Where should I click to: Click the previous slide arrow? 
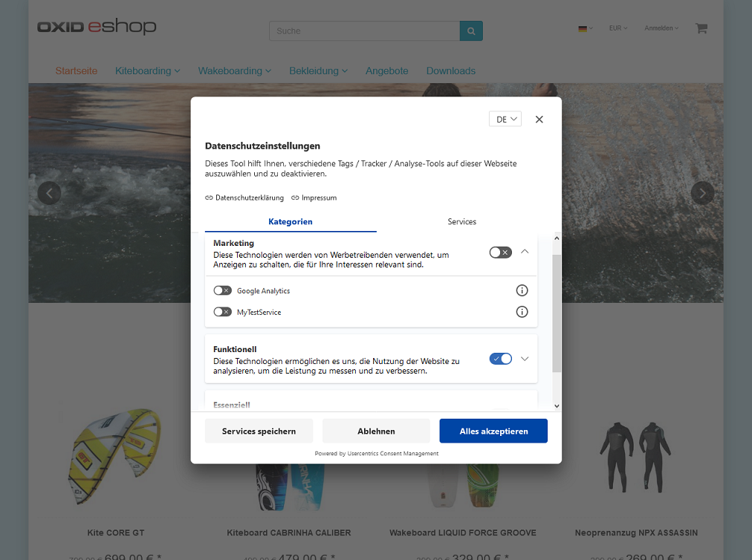click(x=49, y=193)
